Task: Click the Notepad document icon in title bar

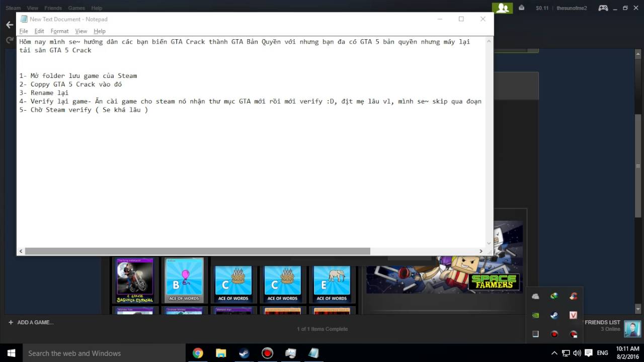Action: [x=24, y=19]
